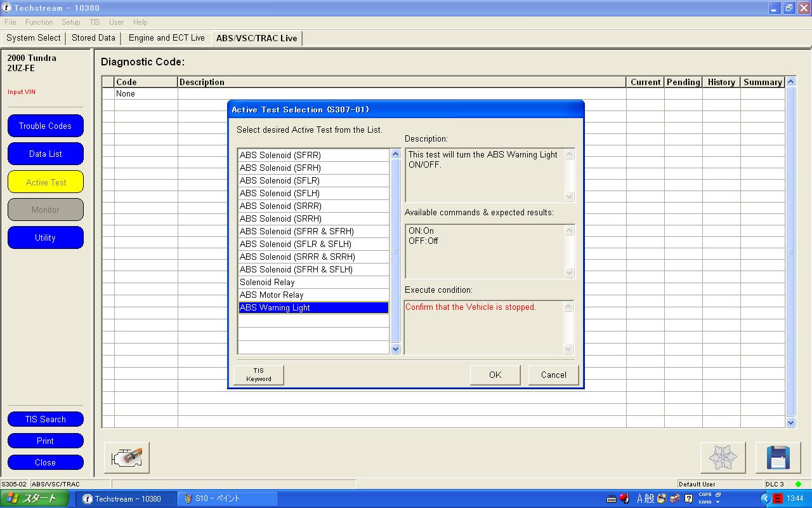Select ABS Warning Light test

tap(313, 307)
